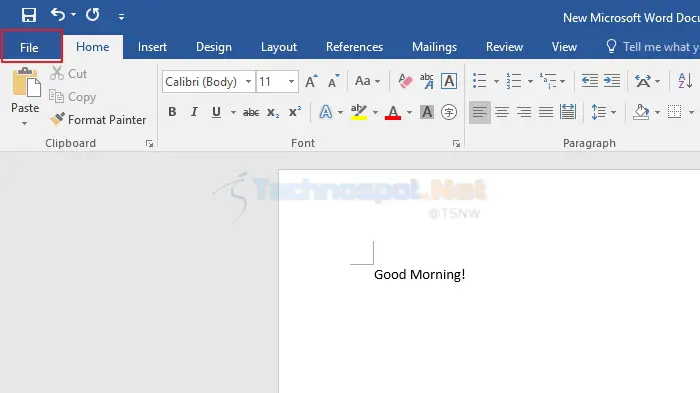Click the Undo arrow icon

(x=58, y=15)
